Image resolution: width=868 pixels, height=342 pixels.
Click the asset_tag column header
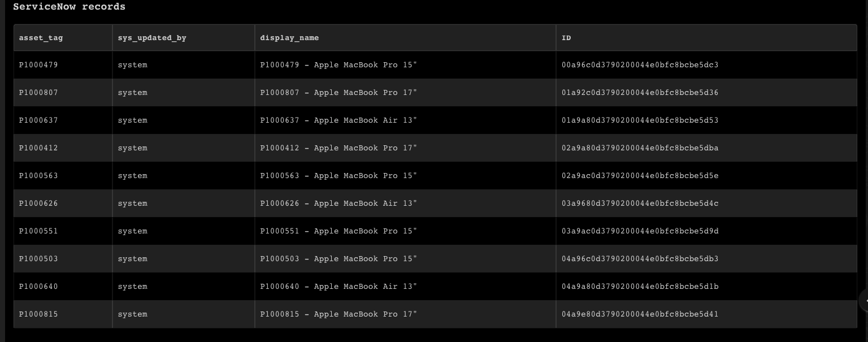pos(41,38)
